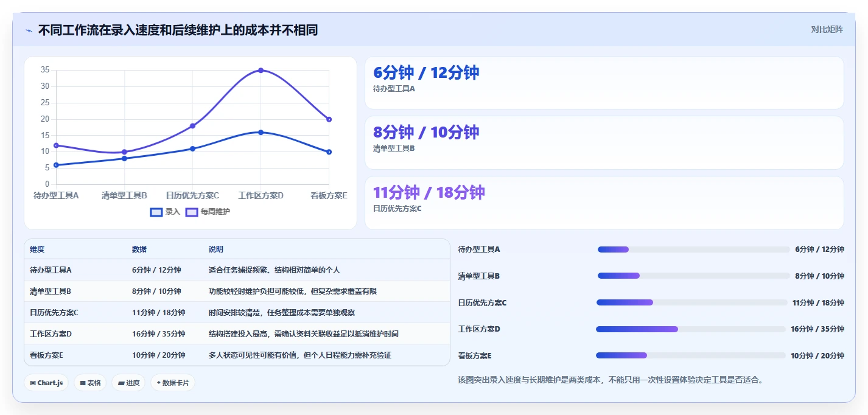Screen dimensions: 868x415
Task: Click the description starting 结构搭建投入最高
Action: (304, 334)
